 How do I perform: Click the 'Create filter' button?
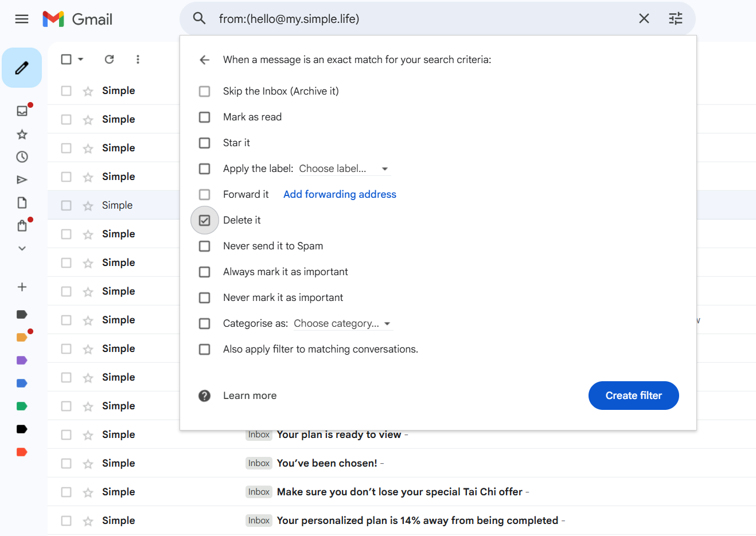coord(633,396)
